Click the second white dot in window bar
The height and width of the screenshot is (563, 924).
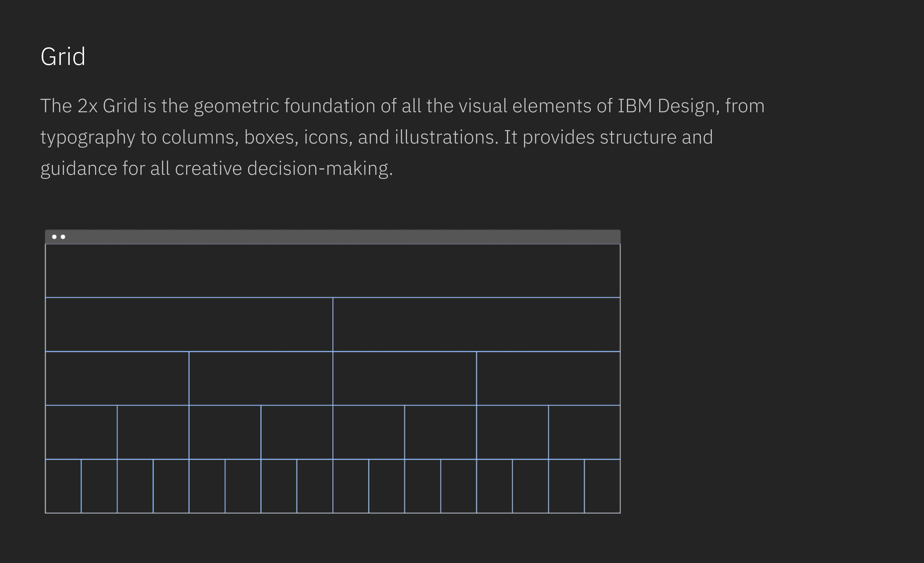click(63, 237)
